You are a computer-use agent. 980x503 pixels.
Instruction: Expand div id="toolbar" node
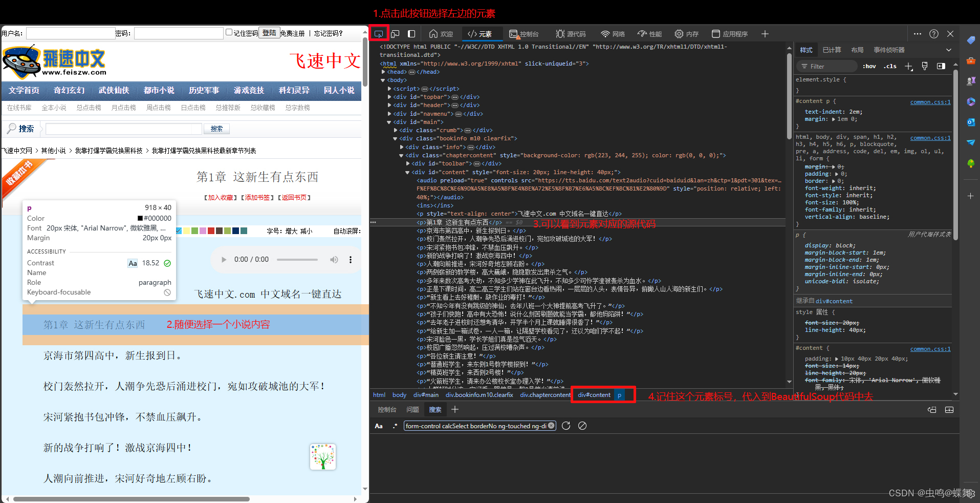408,163
